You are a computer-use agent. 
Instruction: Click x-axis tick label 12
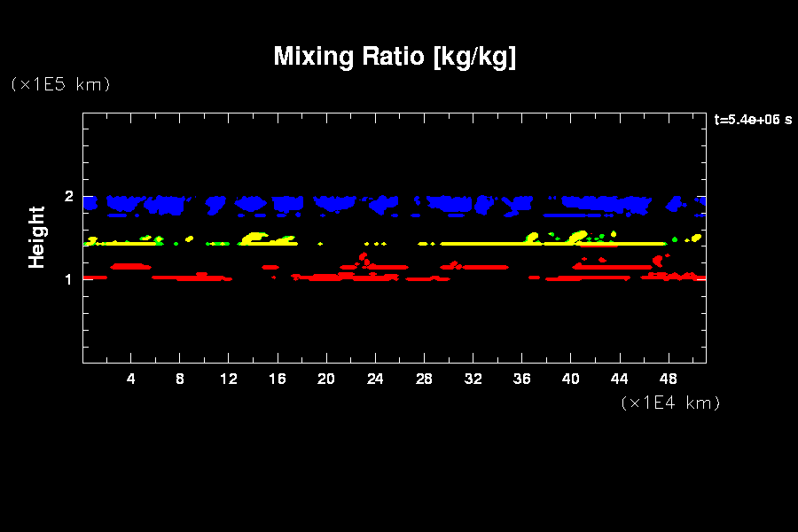229,379
